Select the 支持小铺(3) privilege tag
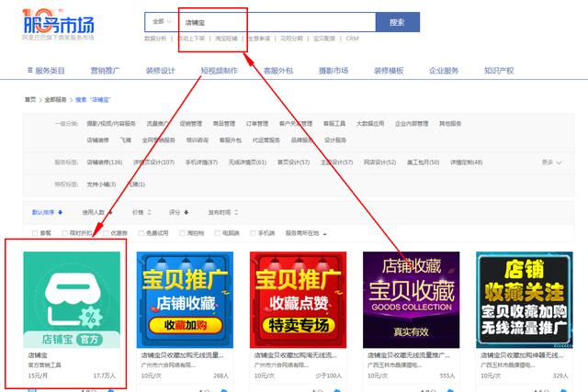The image size is (588, 392). click(101, 185)
